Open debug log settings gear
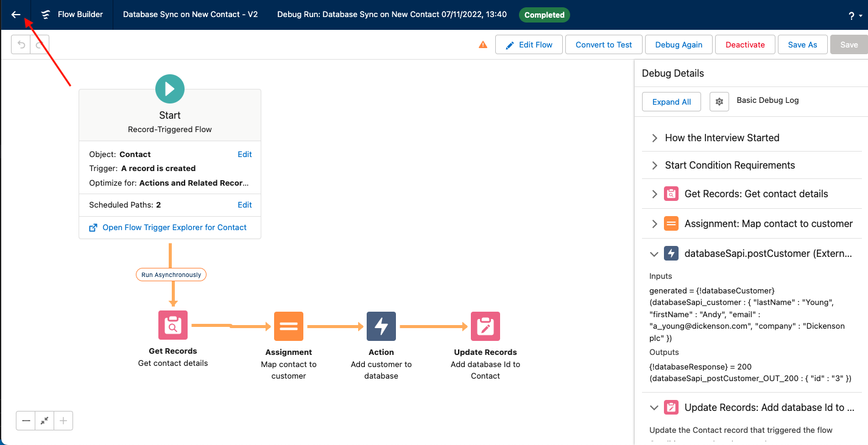 point(719,102)
